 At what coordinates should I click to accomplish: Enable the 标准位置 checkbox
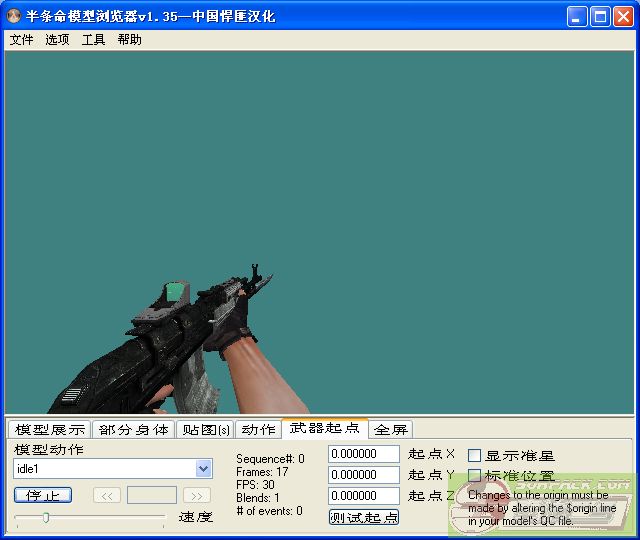(x=474, y=475)
